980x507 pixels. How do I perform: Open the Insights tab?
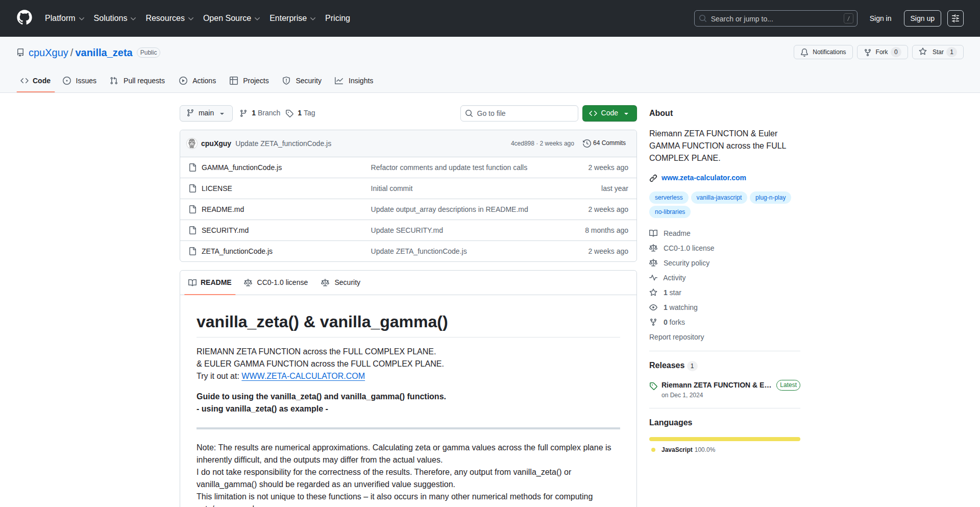[354, 81]
